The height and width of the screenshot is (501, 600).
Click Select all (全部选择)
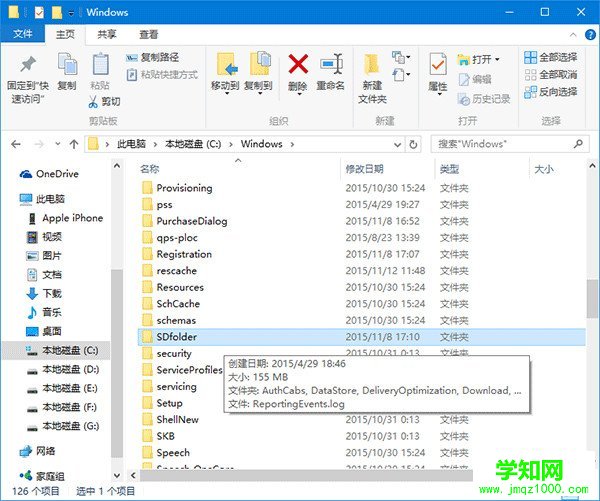(x=550, y=57)
